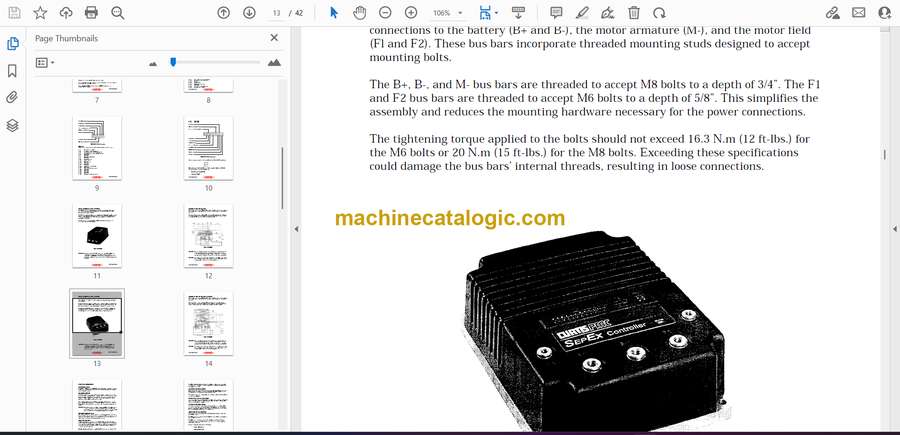This screenshot has height=435, width=900.
Task: Expand the right tools pane arrow
Action: [894, 229]
